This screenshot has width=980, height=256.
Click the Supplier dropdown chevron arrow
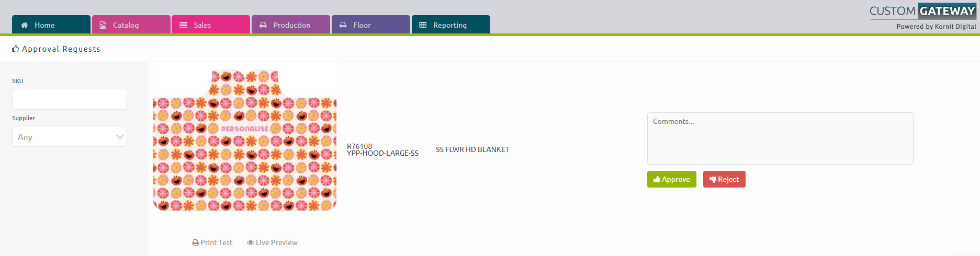(x=120, y=137)
